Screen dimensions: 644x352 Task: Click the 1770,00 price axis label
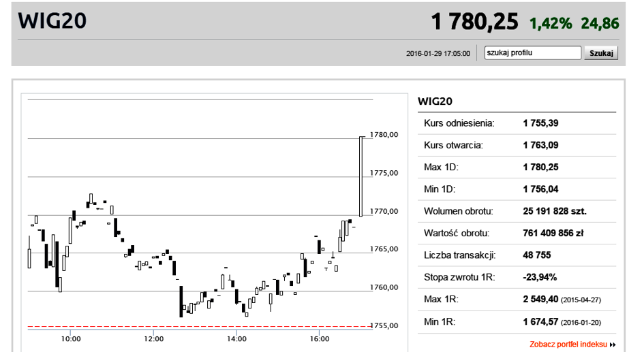click(x=384, y=211)
